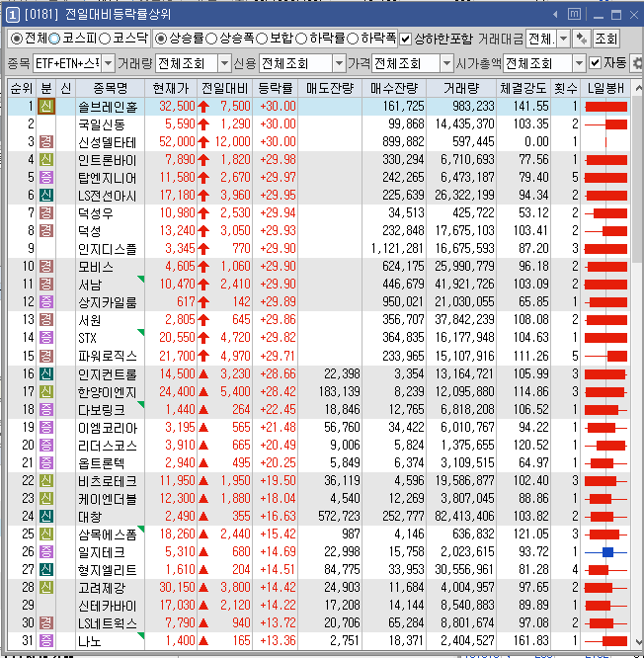Click the candle bar for 일지테크 row

pos(605,552)
